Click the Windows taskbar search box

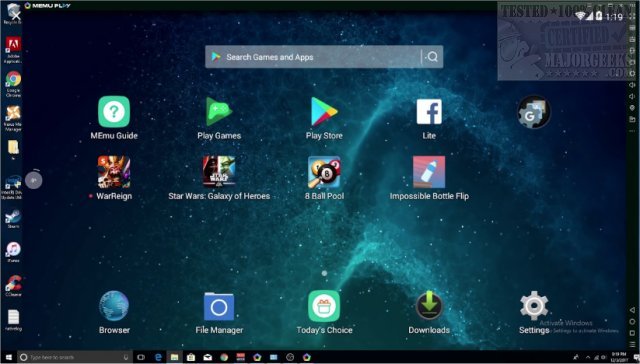[x=75, y=357]
